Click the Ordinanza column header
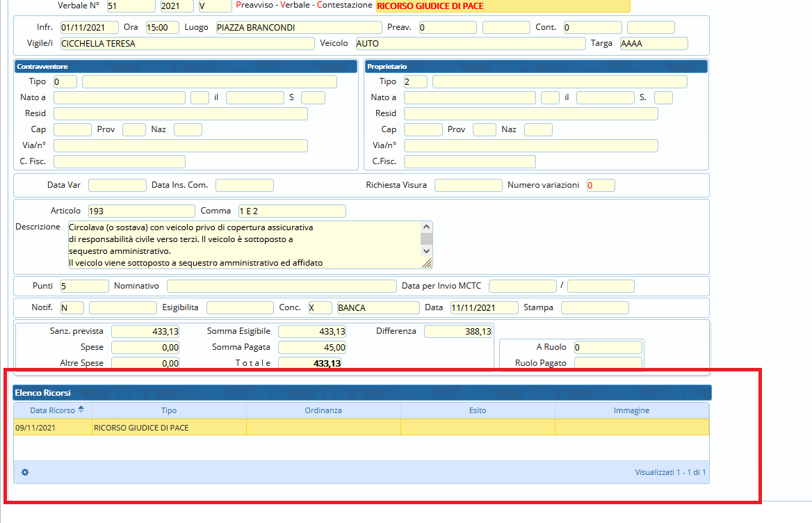Screen dimensions: 812x523 [323, 410]
